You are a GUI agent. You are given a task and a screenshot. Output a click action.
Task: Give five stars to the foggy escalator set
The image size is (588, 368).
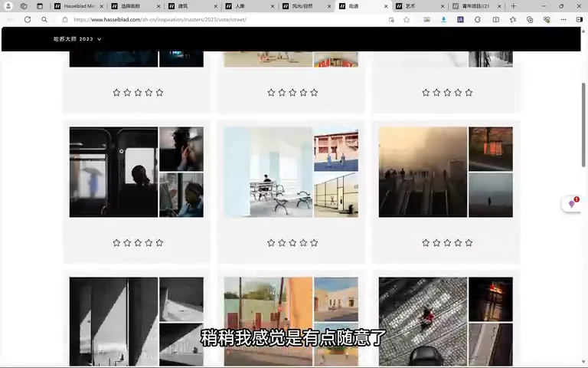[469, 243]
